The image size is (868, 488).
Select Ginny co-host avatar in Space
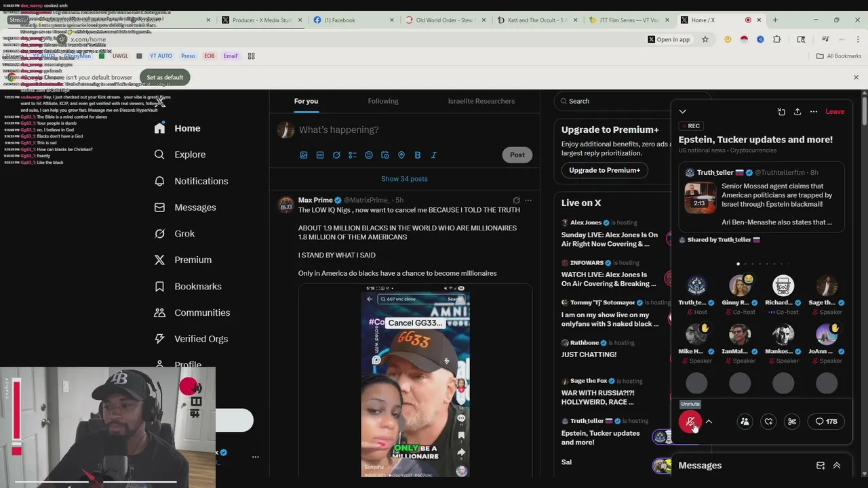(x=740, y=285)
